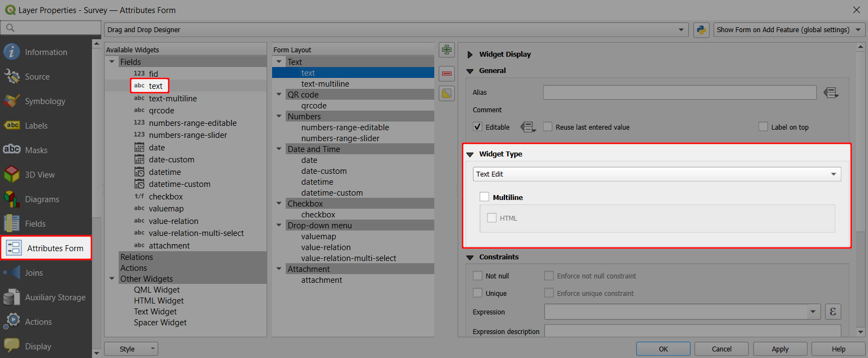Open Show Form on Add Feature dropdown

790,30
